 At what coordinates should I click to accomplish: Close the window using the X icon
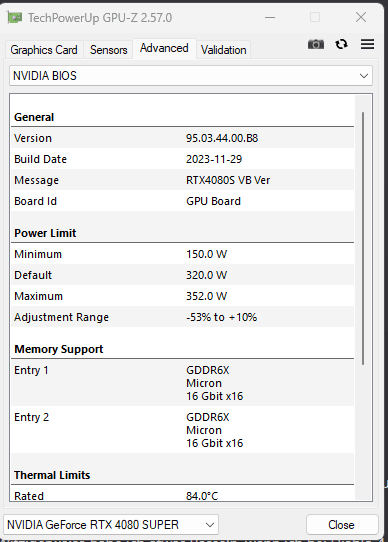click(x=361, y=17)
